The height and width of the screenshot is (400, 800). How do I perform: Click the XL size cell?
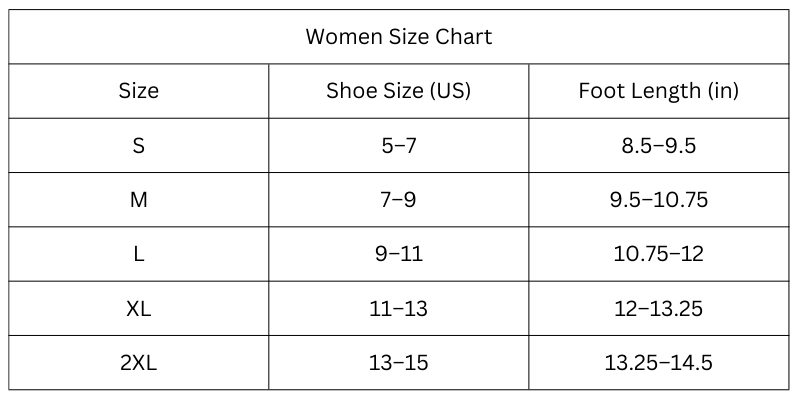coord(139,309)
